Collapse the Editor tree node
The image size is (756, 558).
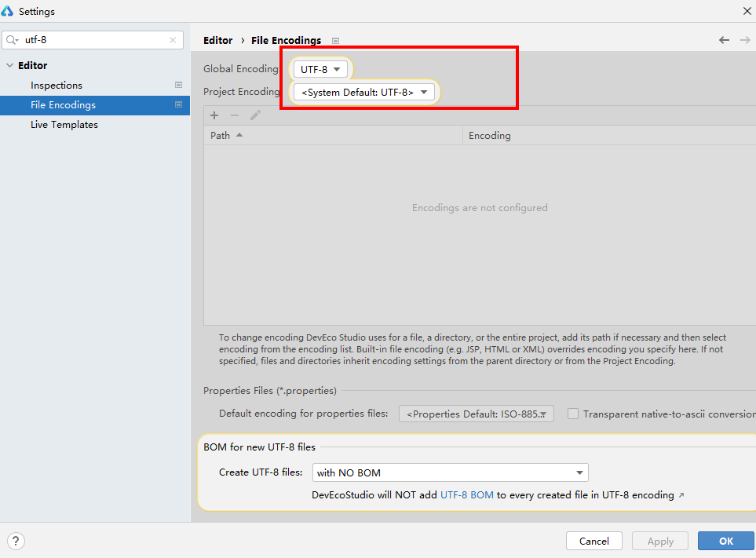point(9,65)
